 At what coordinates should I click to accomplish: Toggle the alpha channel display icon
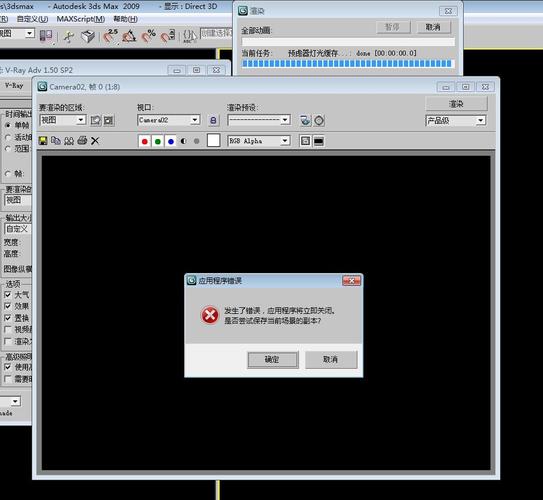click(184, 141)
